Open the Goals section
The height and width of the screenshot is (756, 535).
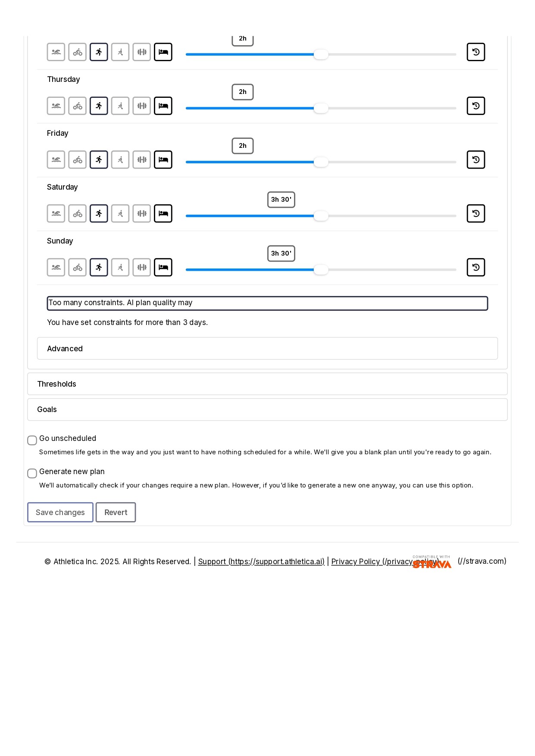click(x=267, y=409)
